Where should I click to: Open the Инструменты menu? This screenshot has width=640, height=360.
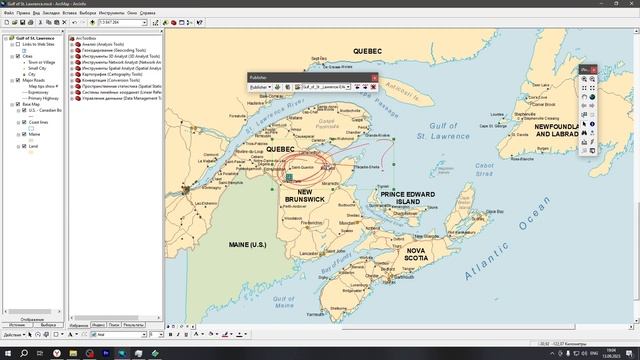[111, 13]
